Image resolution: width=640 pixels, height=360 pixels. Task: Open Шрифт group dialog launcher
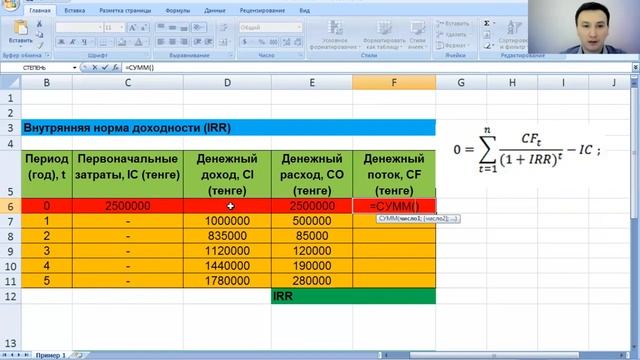[x=148, y=55]
